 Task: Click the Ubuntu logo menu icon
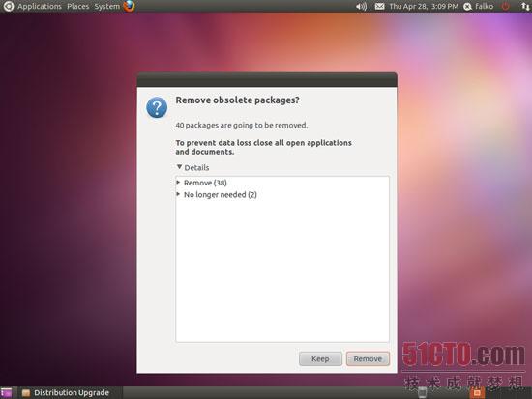tap(8, 6)
